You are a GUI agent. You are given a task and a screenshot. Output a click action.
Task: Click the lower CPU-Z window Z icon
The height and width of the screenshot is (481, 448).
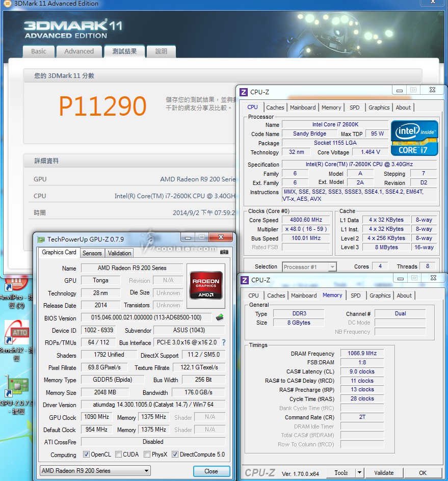pos(245,280)
